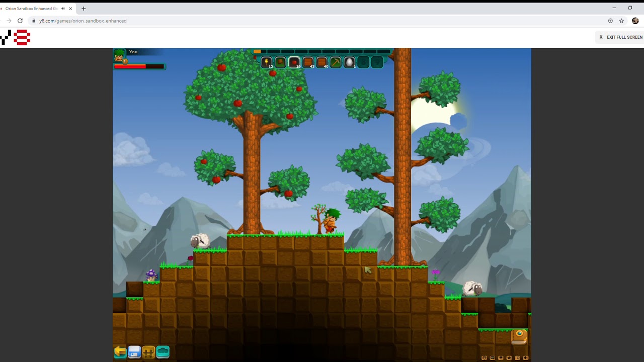Click the small sapling beside the player

point(317,219)
